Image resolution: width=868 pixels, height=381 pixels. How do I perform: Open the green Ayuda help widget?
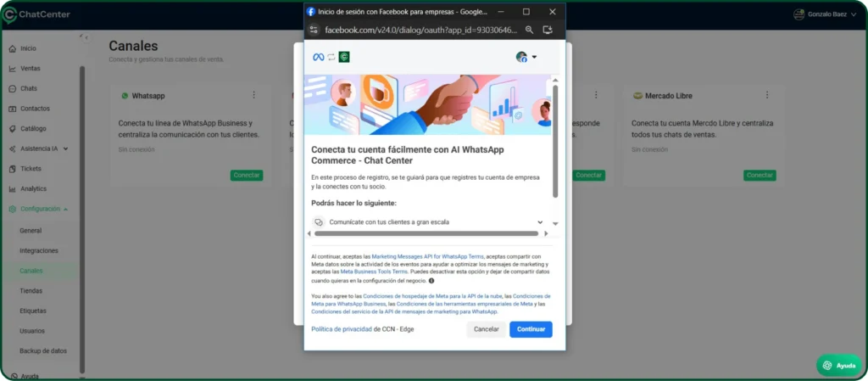click(837, 365)
